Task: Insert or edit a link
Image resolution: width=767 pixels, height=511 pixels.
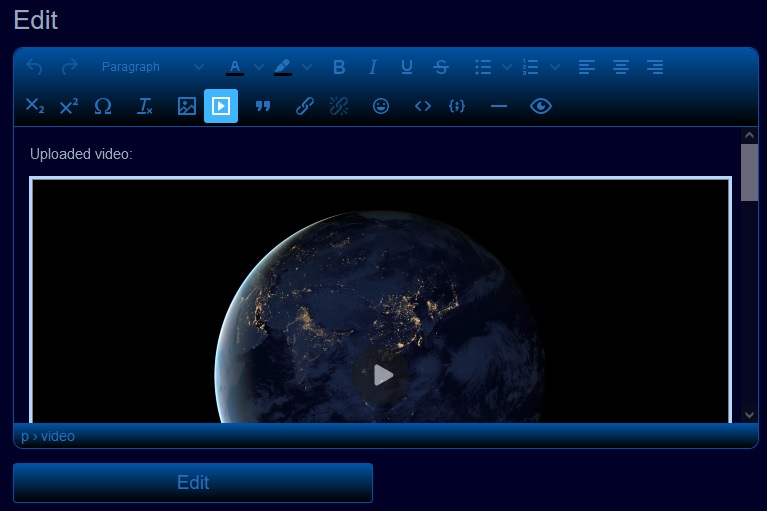Action: tap(304, 106)
